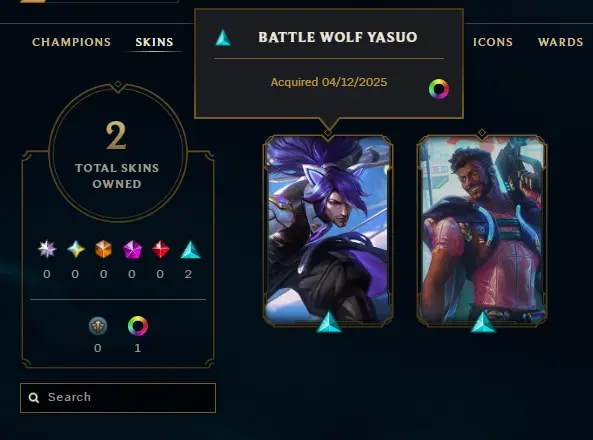Open the Icons tab
This screenshot has width=593, height=440.
point(493,42)
